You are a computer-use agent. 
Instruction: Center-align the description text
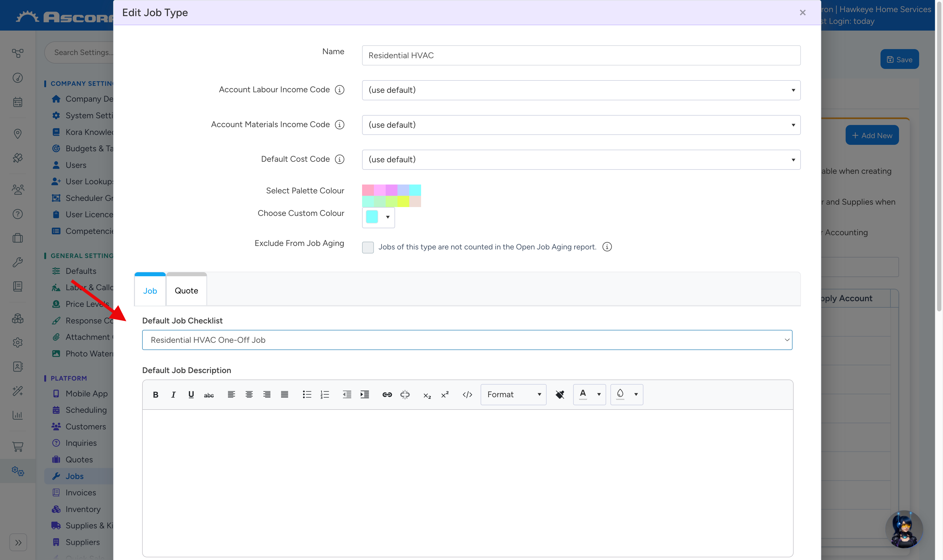249,395
